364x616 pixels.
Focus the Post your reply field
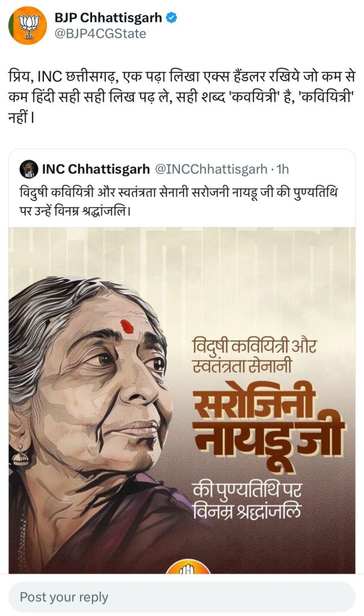click(x=182, y=597)
